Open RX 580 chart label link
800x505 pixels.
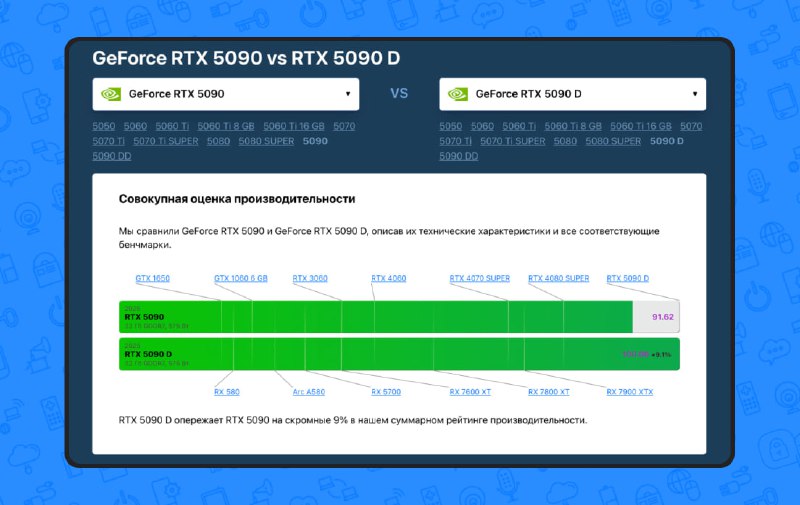(x=227, y=392)
